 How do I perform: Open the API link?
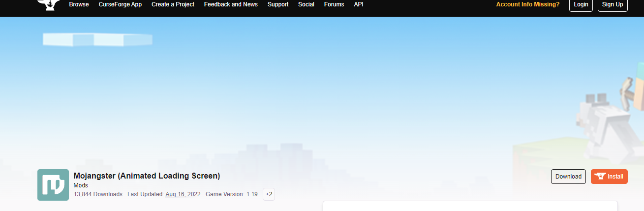[x=359, y=4]
